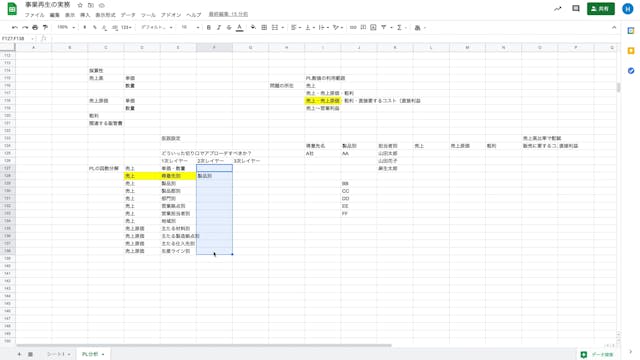This screenshot has height=360, width=640.
Task: Open Tasks in side panel
Action: [631, 71]
